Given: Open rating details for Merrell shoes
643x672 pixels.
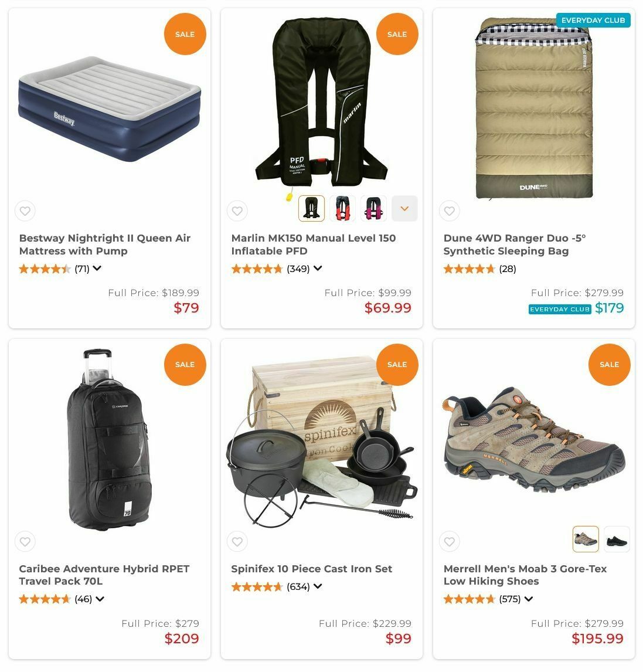Looking at the screenshot, I should click(529, 599).
